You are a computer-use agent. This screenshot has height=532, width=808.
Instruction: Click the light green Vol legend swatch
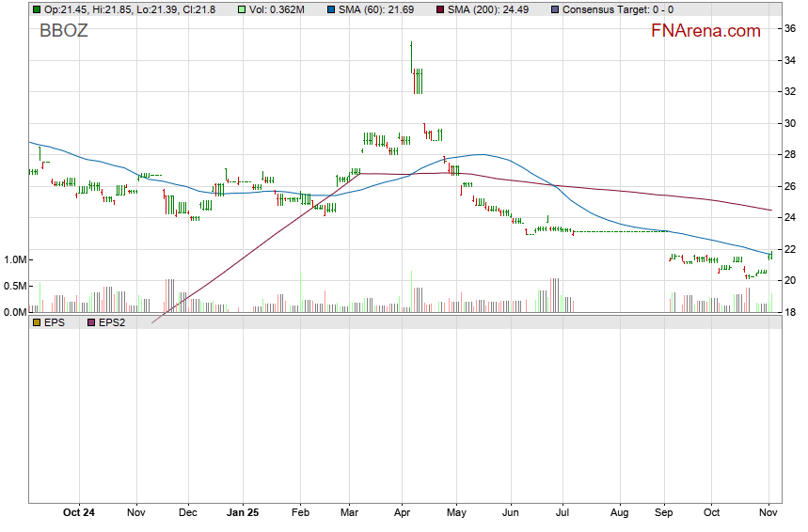(243, 9)
